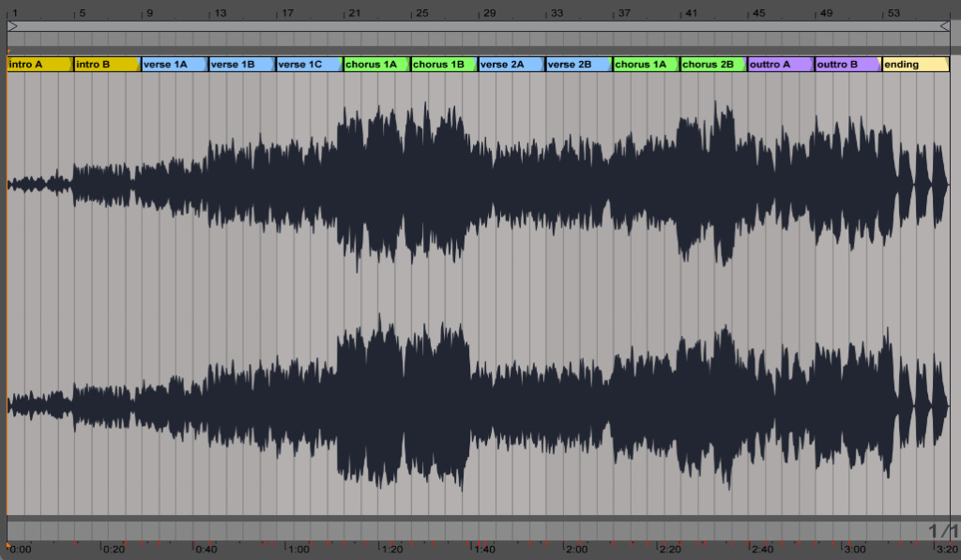Click bar 5 on the beat ruler
This screenshot has width=961, height=560.
pos(83,13)
